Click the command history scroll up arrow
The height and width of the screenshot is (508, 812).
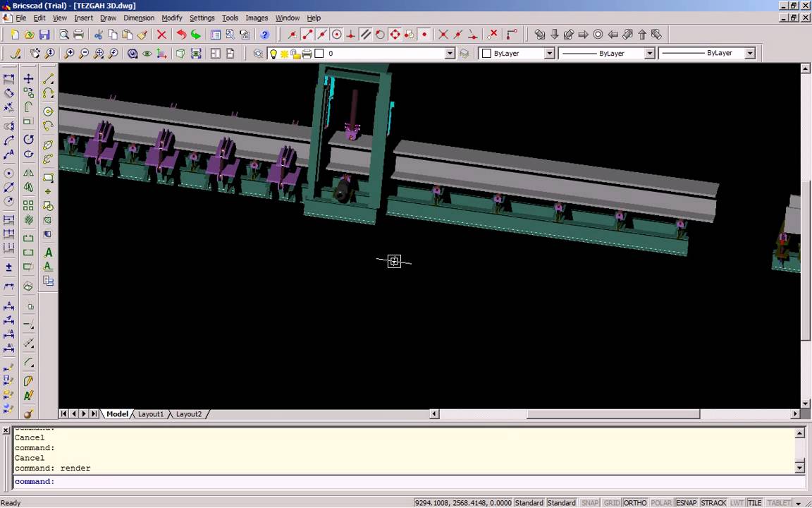(800, 433)
